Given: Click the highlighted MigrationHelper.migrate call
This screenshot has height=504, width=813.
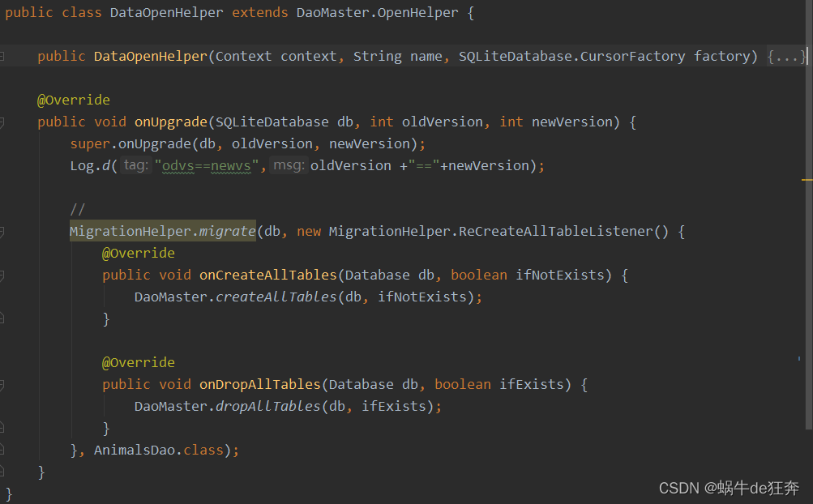Looking at the screenshot, I should pos(163,231).
